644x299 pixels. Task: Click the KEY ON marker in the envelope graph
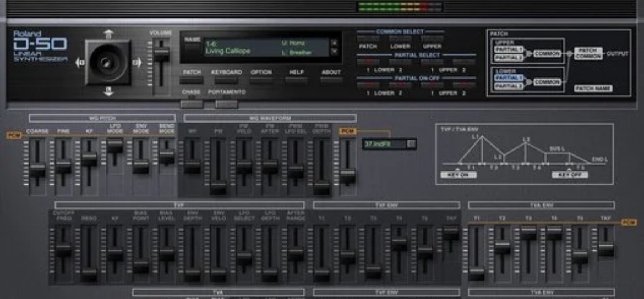[x=459, y=175]
